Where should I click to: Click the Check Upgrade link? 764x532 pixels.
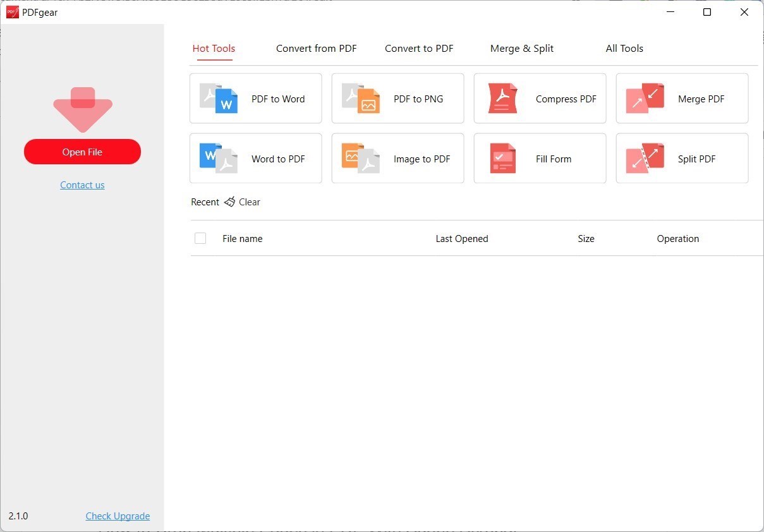click(x=118, y=516)
